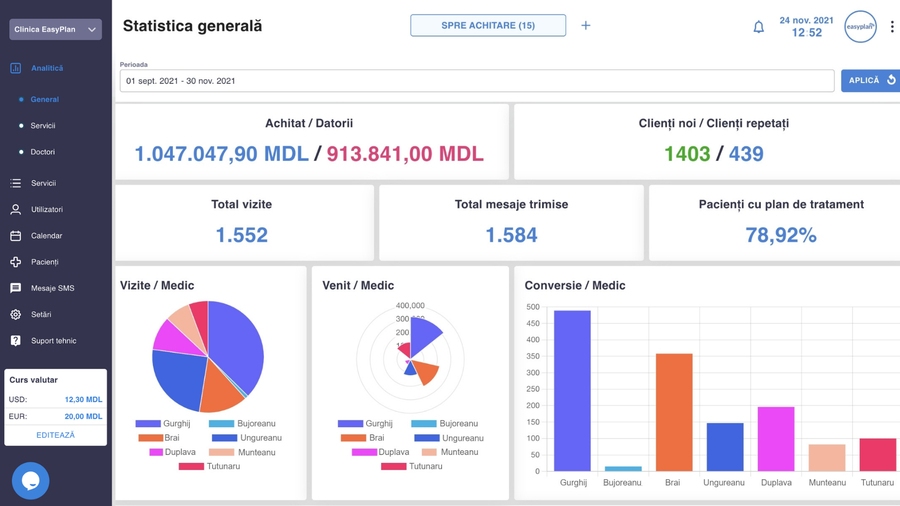The image size is (900, 506).
Task: Click the Setări gear icon
Action: click(16, 314)
